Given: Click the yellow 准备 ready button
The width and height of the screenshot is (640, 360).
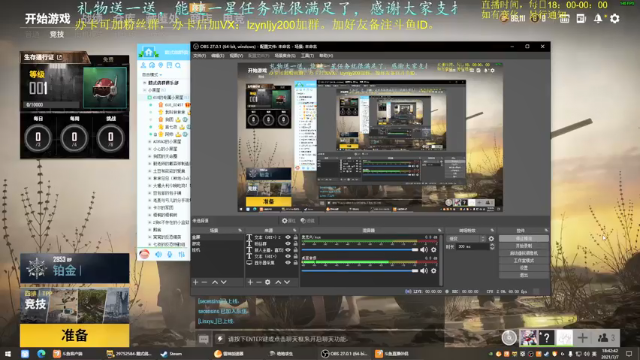Looking at the screenshot, I should tap(75, 335).
